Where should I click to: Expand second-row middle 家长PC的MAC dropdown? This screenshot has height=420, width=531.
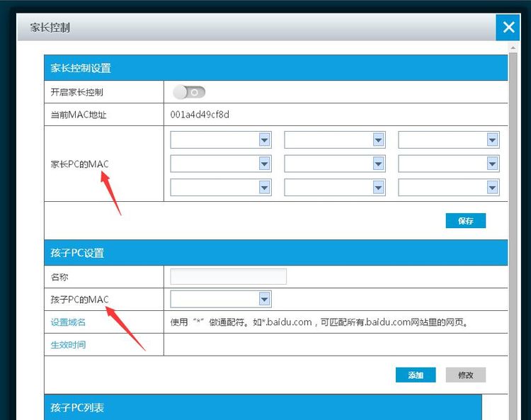point(335,164)
